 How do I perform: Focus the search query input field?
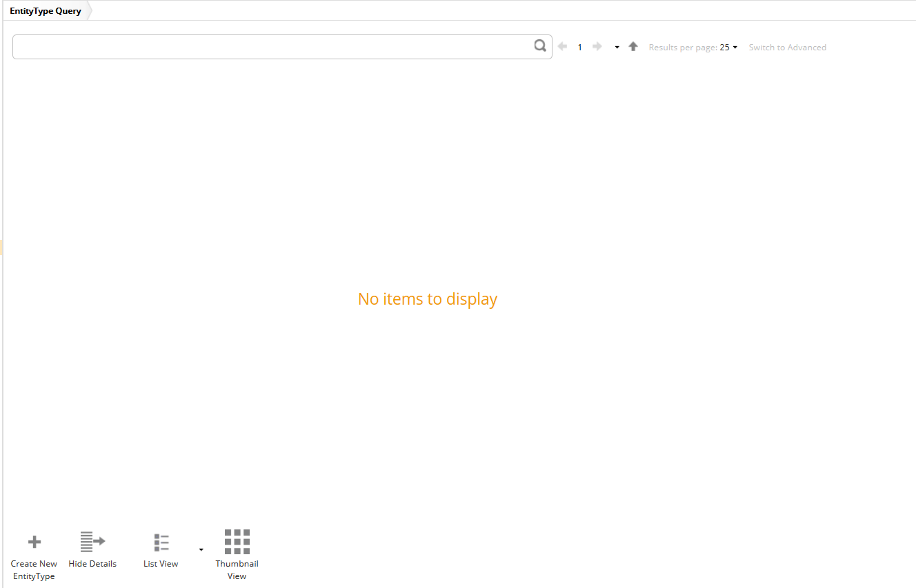point(272,47)
